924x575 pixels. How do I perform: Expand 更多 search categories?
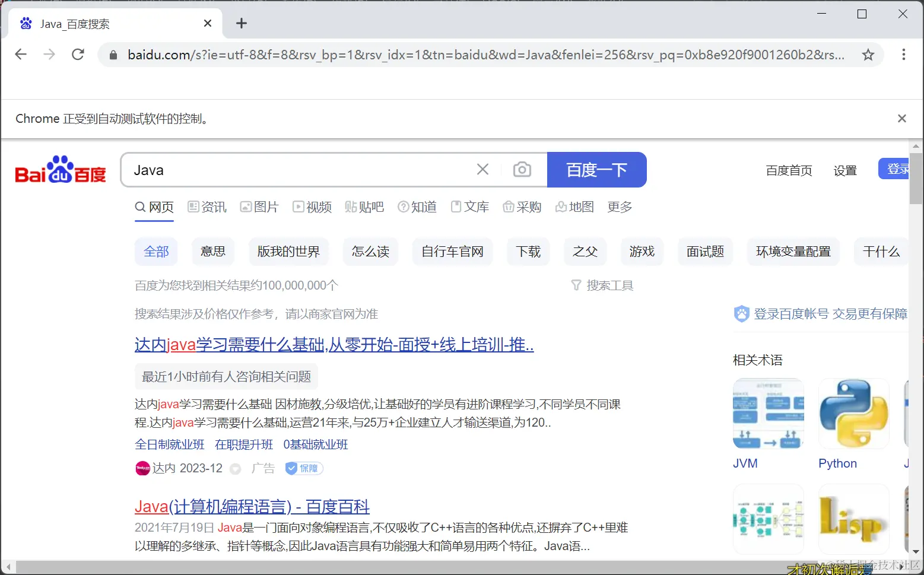pos(620,207)
